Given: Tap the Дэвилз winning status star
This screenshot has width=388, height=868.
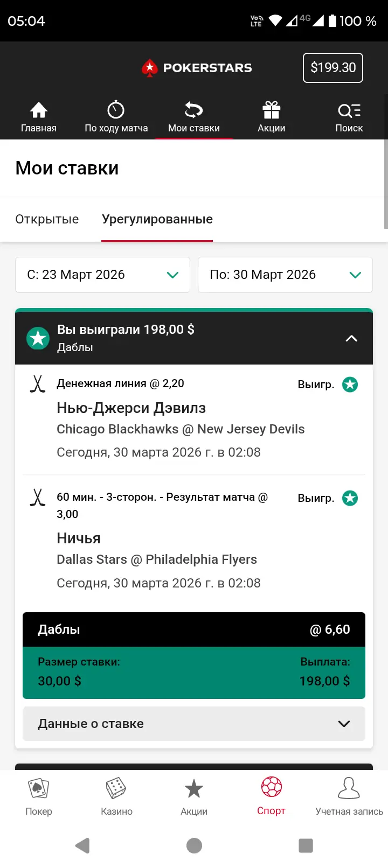Looking at the screenshot, I should 350,384.
